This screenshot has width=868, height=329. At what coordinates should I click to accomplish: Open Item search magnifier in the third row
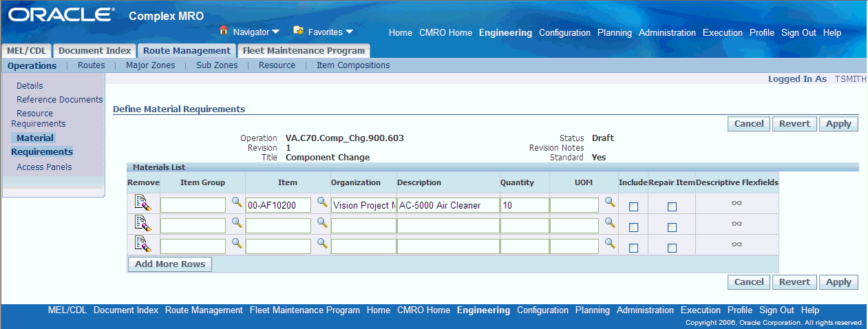click(x=321, y=244)
